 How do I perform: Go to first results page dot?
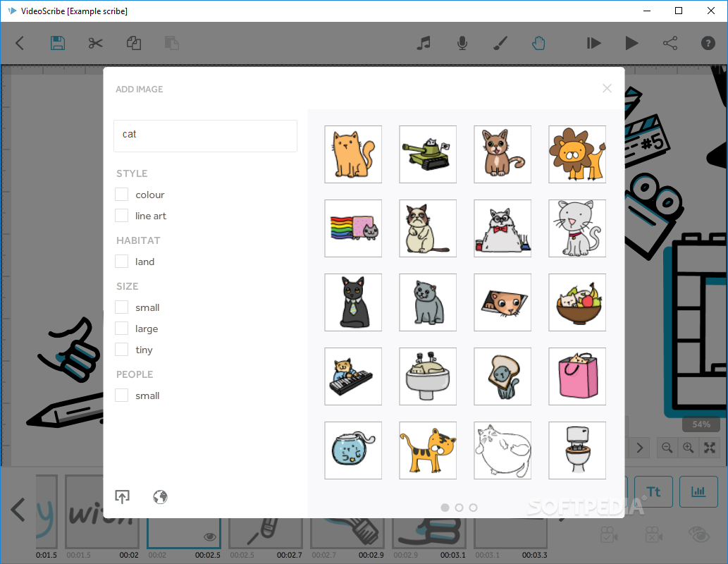tap(445, 508)
